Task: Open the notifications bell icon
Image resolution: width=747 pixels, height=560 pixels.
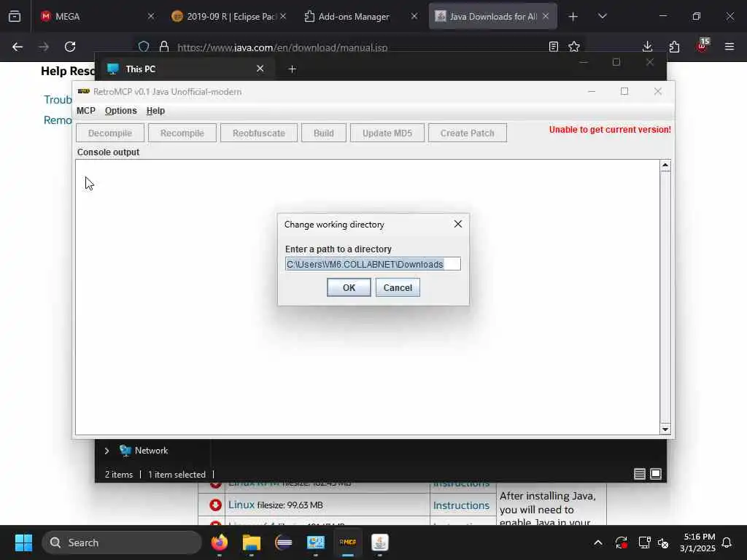Action: click(727, 542)
